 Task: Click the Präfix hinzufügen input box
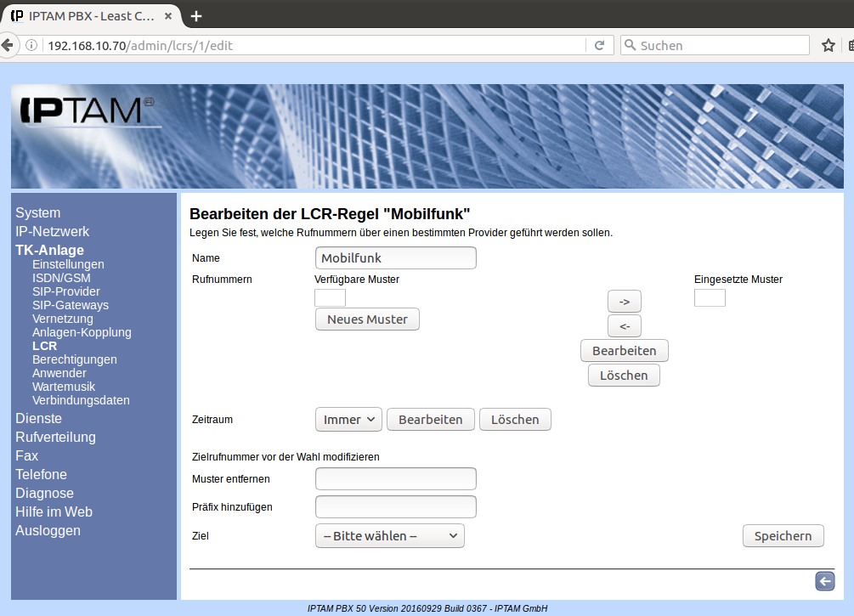(x=395, y=507)
